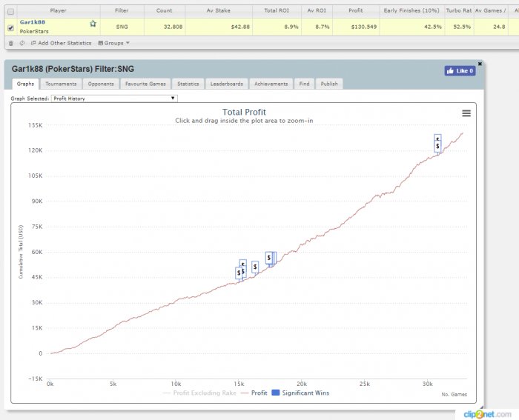Sort by the Count column header

tap(164, 10)
